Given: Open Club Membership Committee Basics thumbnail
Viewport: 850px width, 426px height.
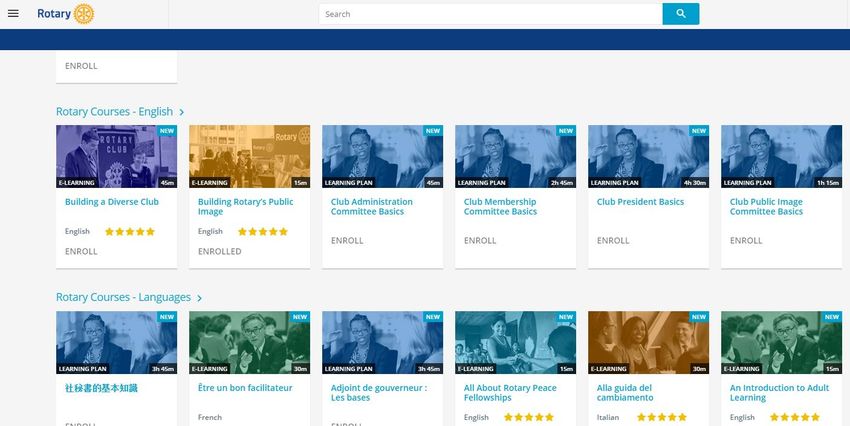Looking at the screenshot, I should click(516, 157).
